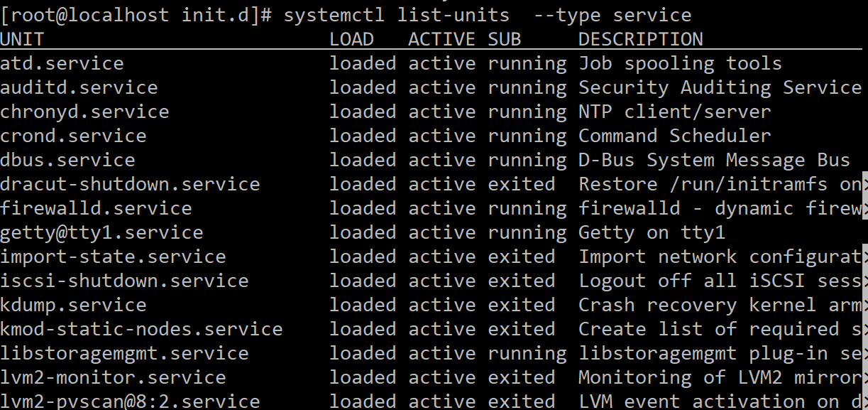The height and width of the screenshot is (410, 868).
Task: Select crond.service row text
Action: click(73, 136)
